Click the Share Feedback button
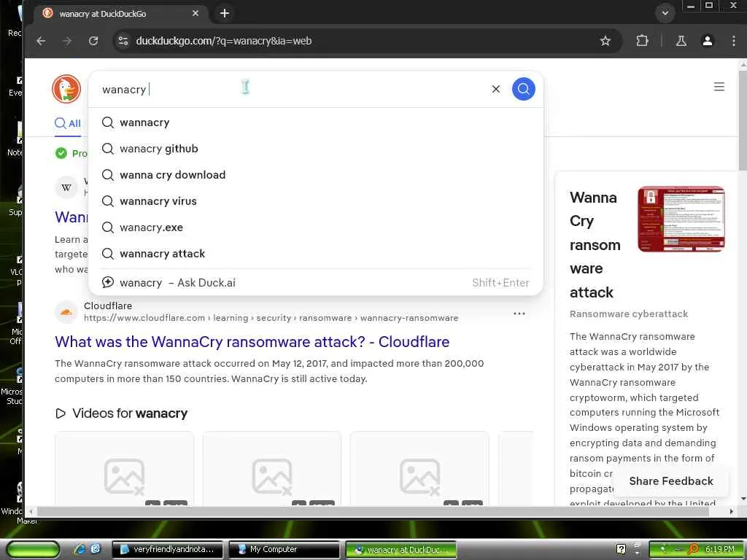Screen dimensions: 747x560 click(x=671, y=481)
